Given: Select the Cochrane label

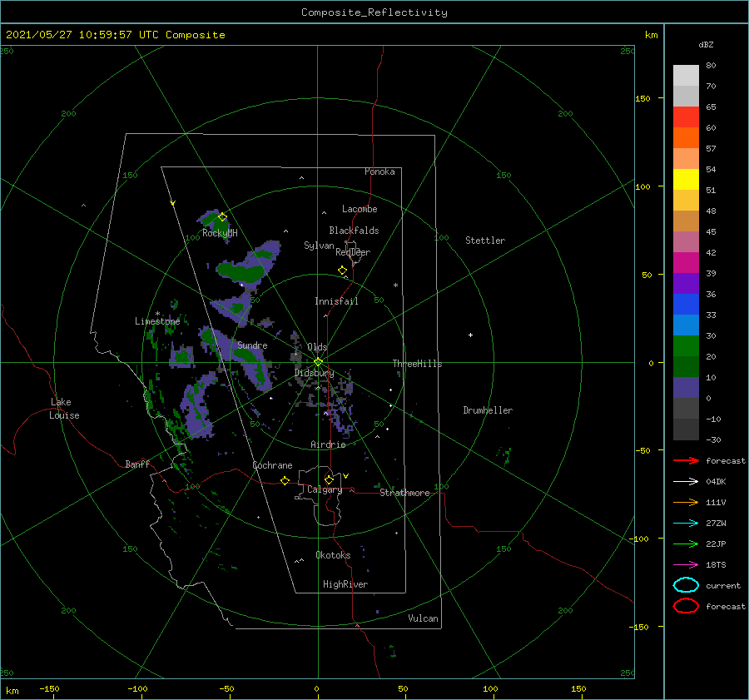Looking at the screenshot, I should tap(272, 465).
